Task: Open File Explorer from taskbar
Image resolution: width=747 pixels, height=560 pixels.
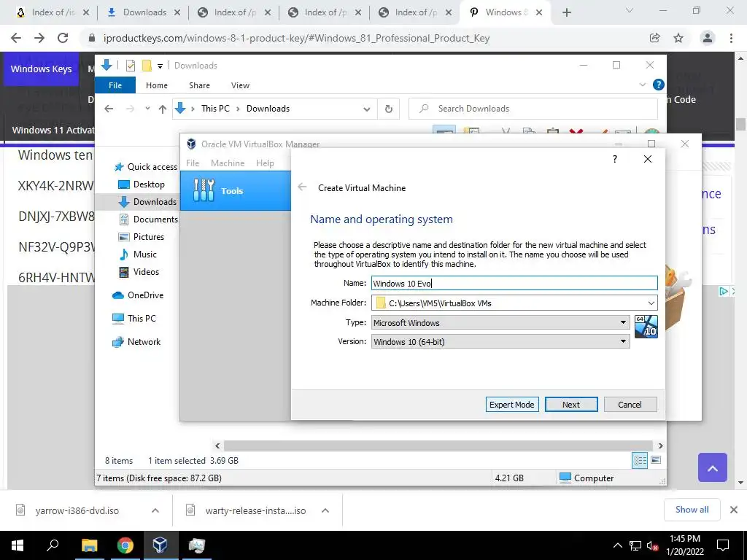Action: [x=89, y=545]
